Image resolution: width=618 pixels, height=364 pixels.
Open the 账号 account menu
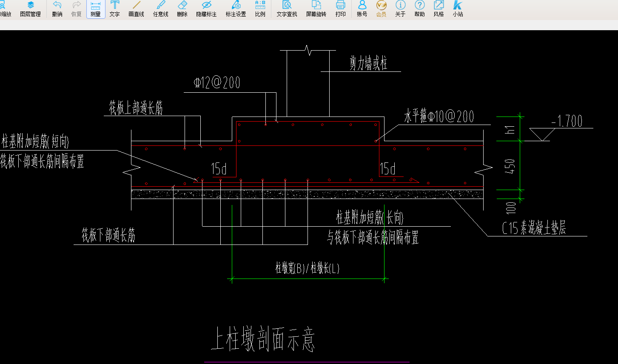point(362,9)
